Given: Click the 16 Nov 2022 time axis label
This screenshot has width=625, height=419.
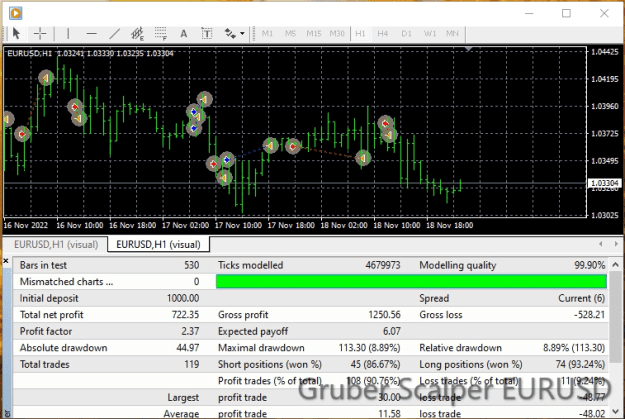Looking at the screenshot, I should pyautogui.click(x=26, y=225).
